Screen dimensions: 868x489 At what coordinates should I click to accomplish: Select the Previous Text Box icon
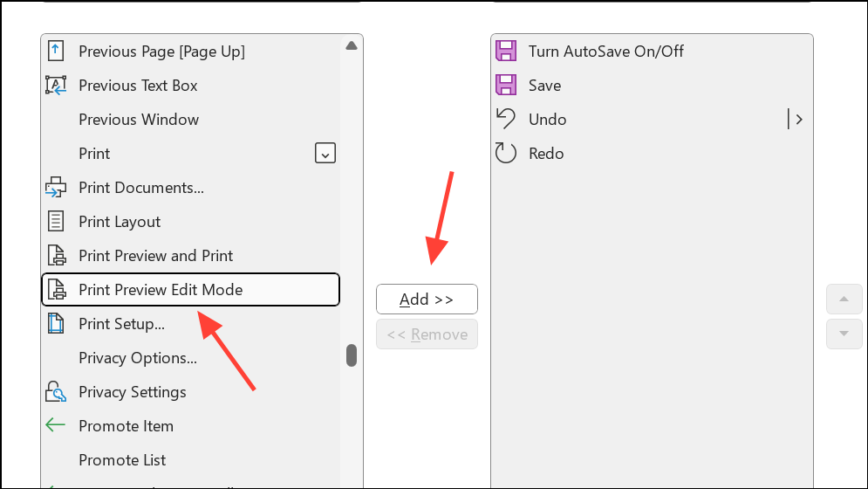[x=55, y=86]
